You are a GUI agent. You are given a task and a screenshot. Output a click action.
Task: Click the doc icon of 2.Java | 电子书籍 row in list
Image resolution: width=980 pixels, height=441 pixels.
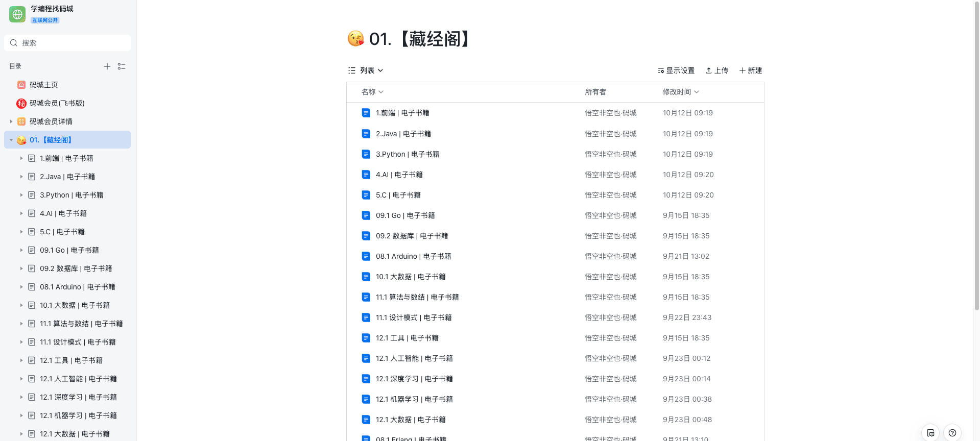(x=366, y=134)
